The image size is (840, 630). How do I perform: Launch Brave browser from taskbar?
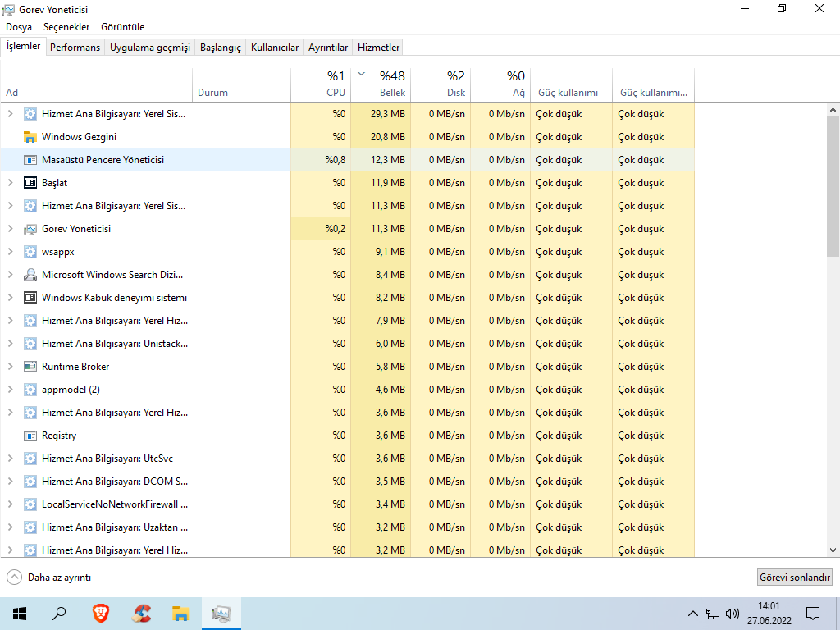tap(101, 614)
